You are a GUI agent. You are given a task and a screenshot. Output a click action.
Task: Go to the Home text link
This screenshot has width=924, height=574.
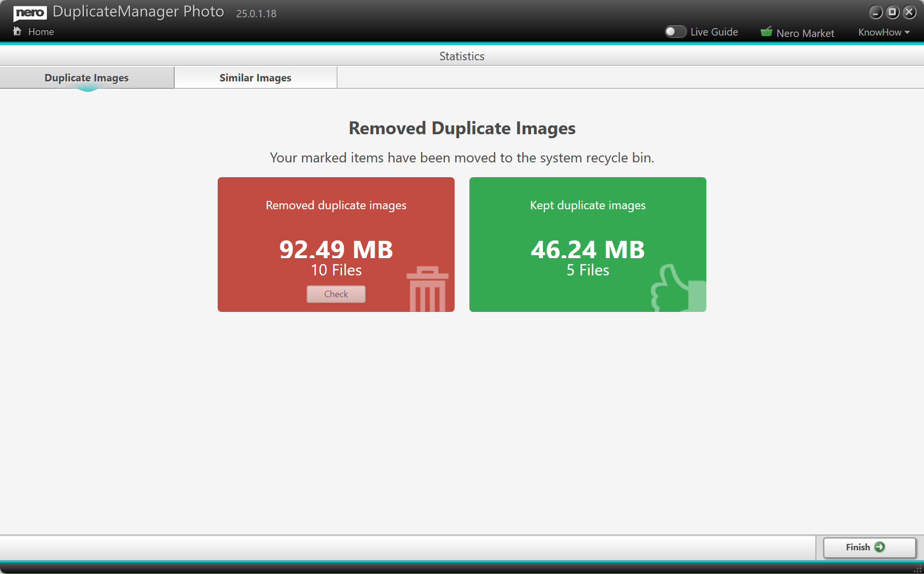coord(41,32)
